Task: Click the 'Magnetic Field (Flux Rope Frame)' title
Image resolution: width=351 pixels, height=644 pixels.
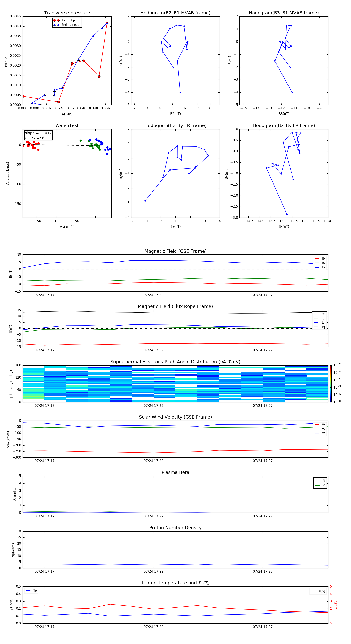Action: pyautogui.click(x=175, y=307)
